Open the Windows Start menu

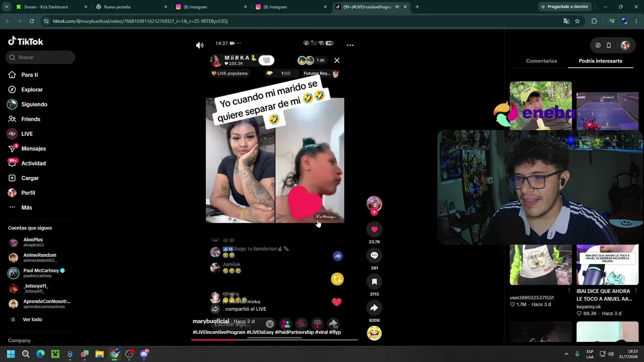pos(11,354)
